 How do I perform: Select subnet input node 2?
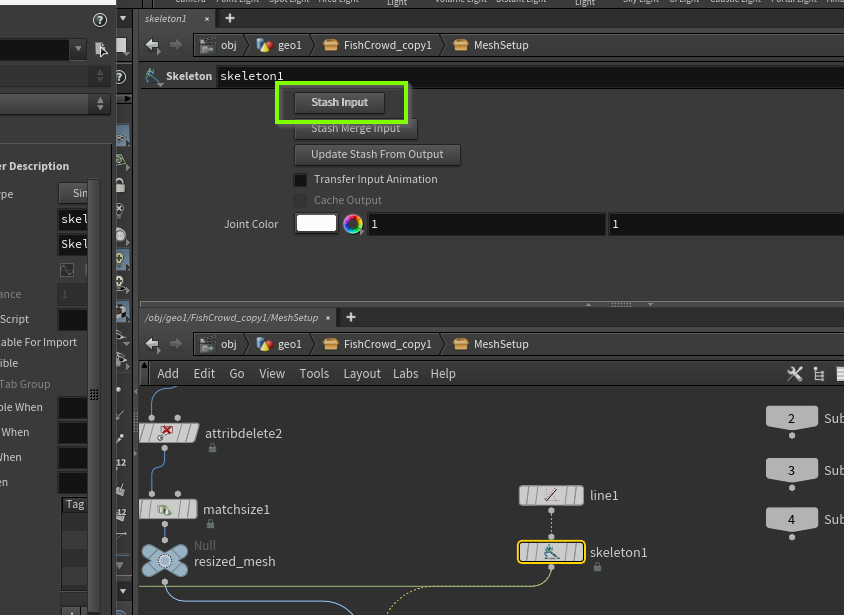pos(792,418)
